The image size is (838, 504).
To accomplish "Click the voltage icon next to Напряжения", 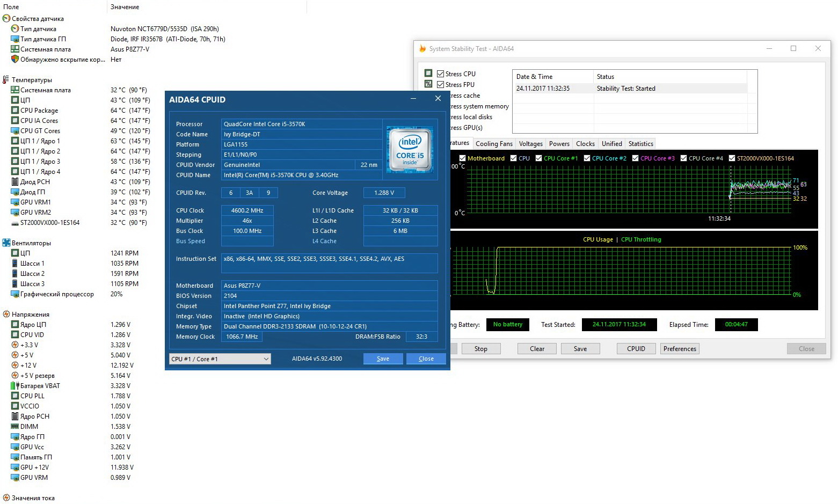I will tap(6, 314).
